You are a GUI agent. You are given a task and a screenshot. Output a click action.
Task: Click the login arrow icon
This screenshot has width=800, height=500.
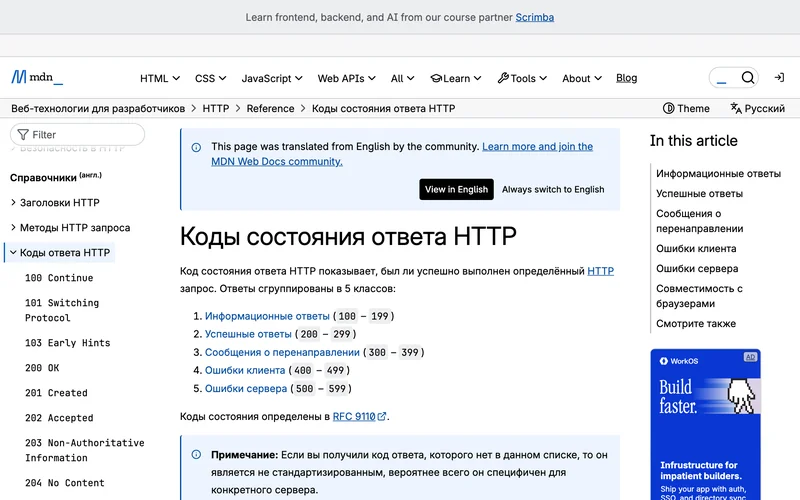pos(779,78)
